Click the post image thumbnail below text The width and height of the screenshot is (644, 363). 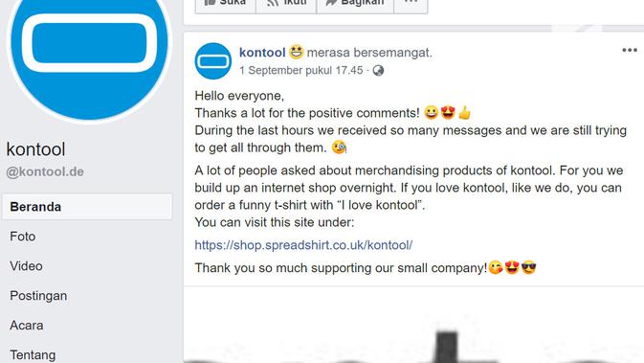[413, 326]
